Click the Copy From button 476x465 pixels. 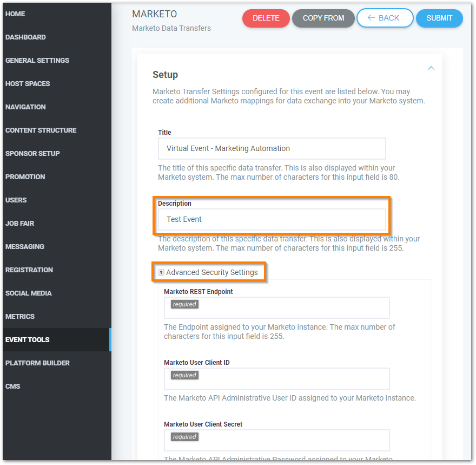(x=323, y=18)
